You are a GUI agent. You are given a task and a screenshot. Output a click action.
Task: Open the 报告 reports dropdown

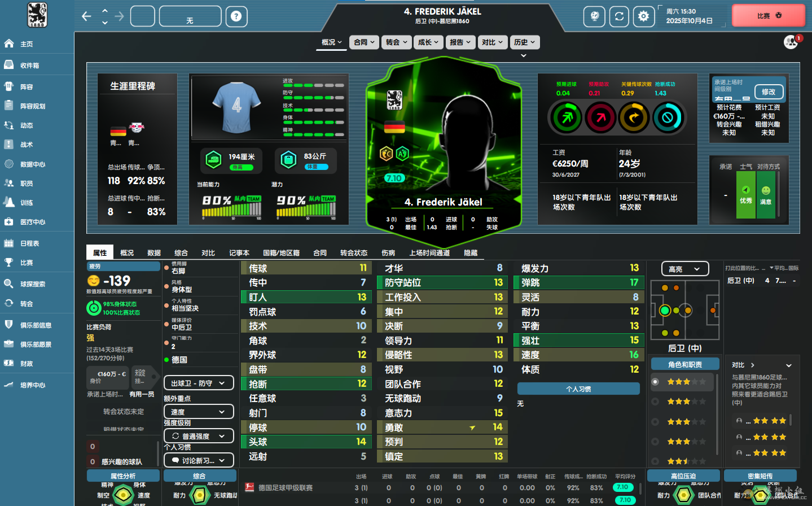460,42
